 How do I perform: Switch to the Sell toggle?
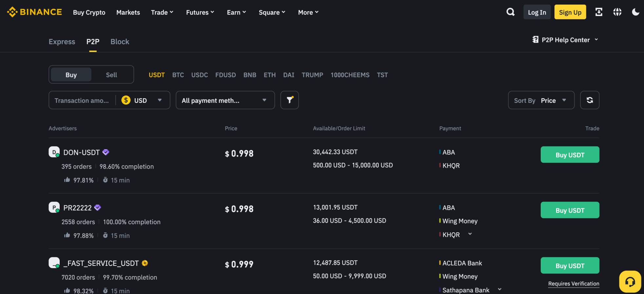pos(111,75)
